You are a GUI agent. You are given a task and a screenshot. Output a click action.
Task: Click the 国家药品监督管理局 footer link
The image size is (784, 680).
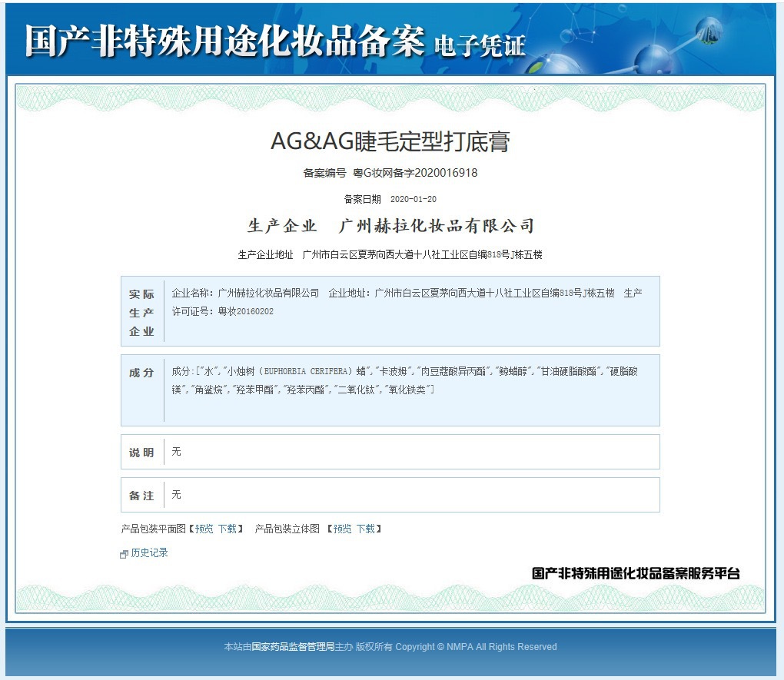click(x=293, y=646)
